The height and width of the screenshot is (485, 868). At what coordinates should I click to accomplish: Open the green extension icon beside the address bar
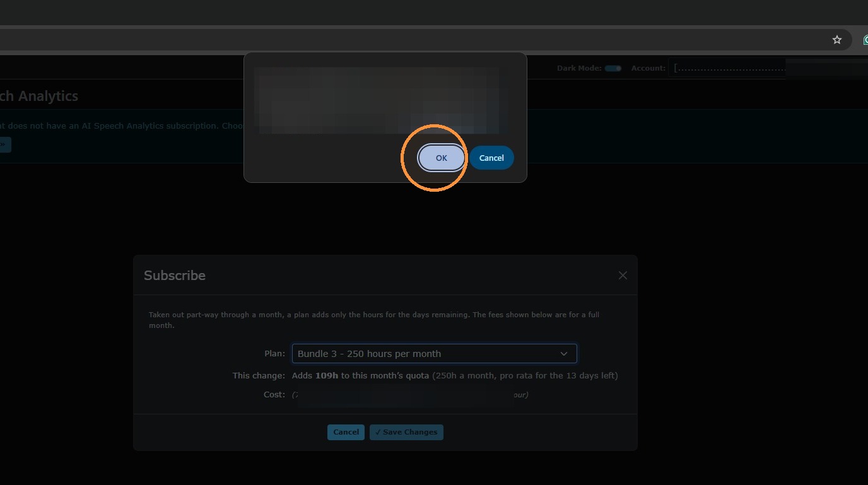coord(865,40)
